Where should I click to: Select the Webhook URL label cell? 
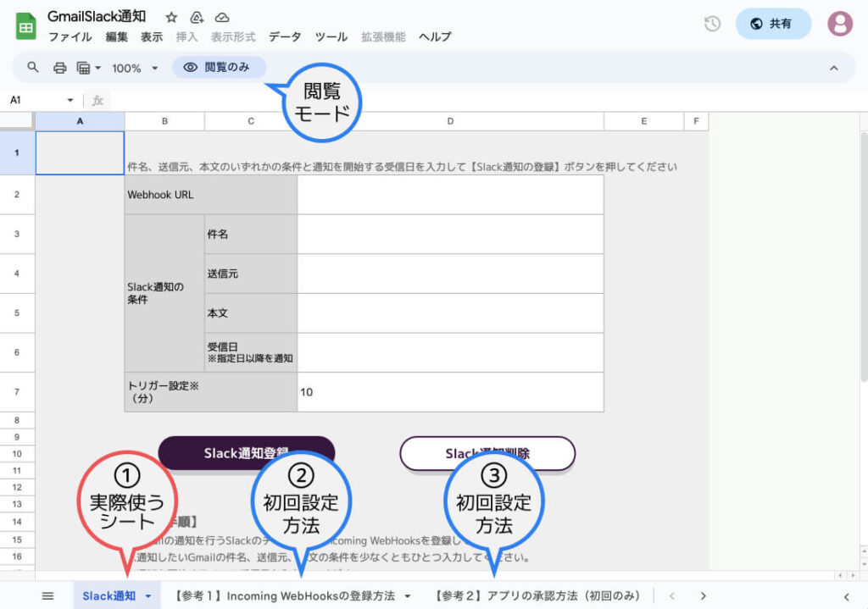[211, 195]
